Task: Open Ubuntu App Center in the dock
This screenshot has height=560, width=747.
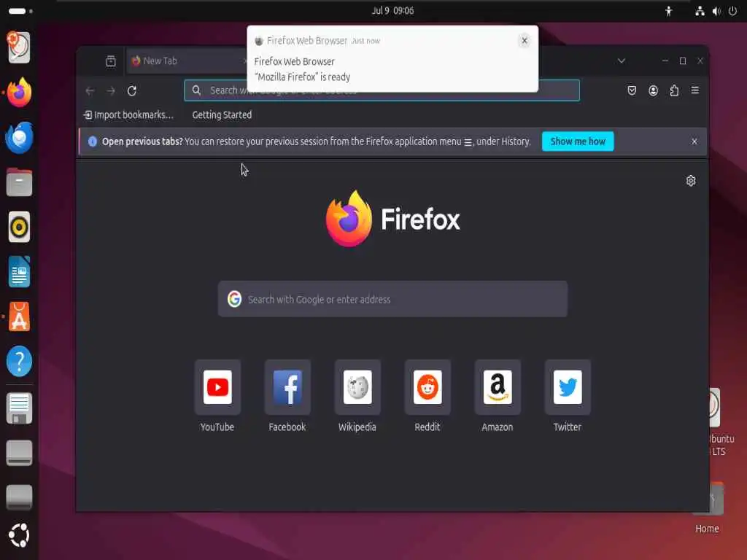Action: click(19, 316)
